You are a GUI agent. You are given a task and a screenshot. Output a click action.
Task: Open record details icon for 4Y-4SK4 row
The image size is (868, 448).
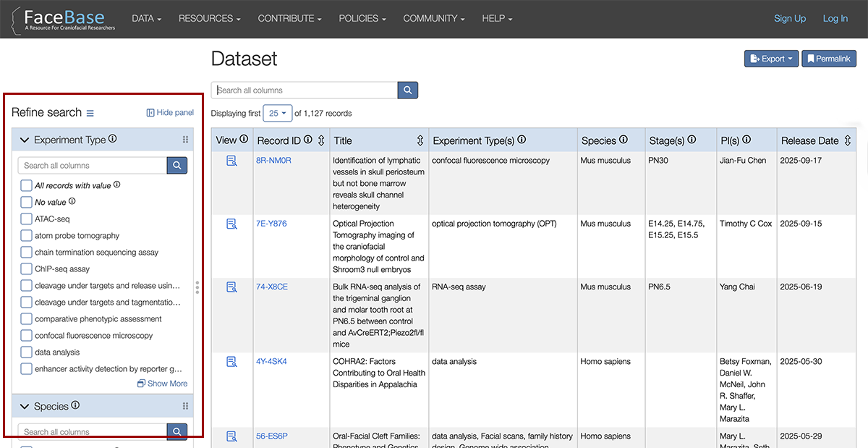(x=231, y=360)
